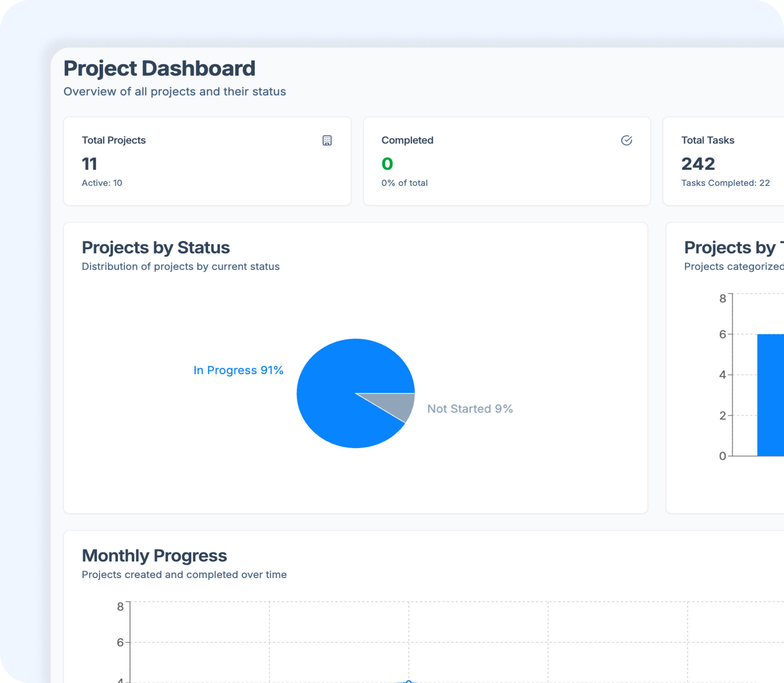This screenshot has height=683, width=784.
Task: Click the Project Dashboard heading
Action: [159, 69]
